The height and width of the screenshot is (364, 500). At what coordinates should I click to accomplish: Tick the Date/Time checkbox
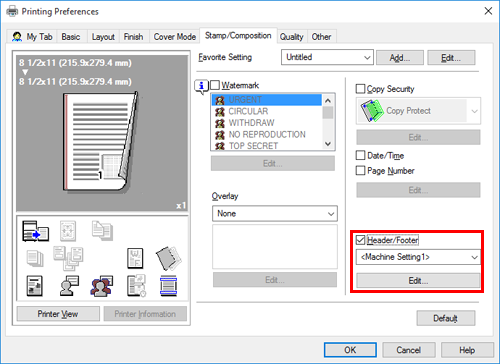[x=360, y=155]
